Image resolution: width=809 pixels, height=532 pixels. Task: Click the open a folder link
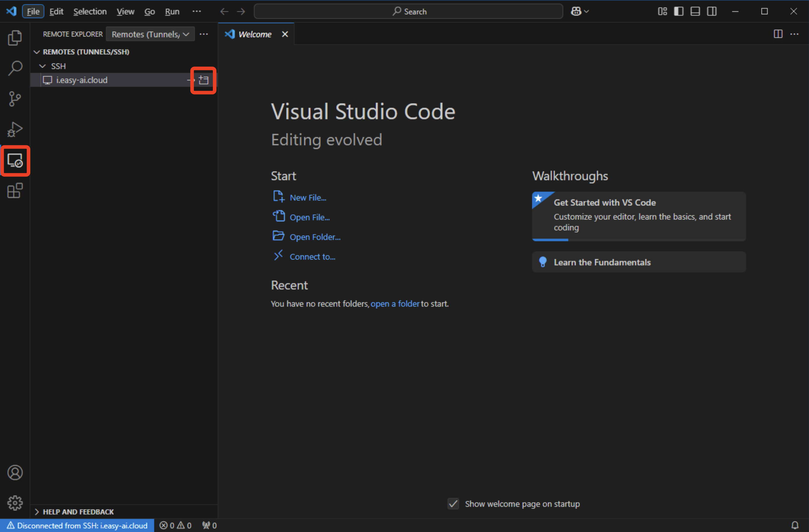click(x=395, y=304)
